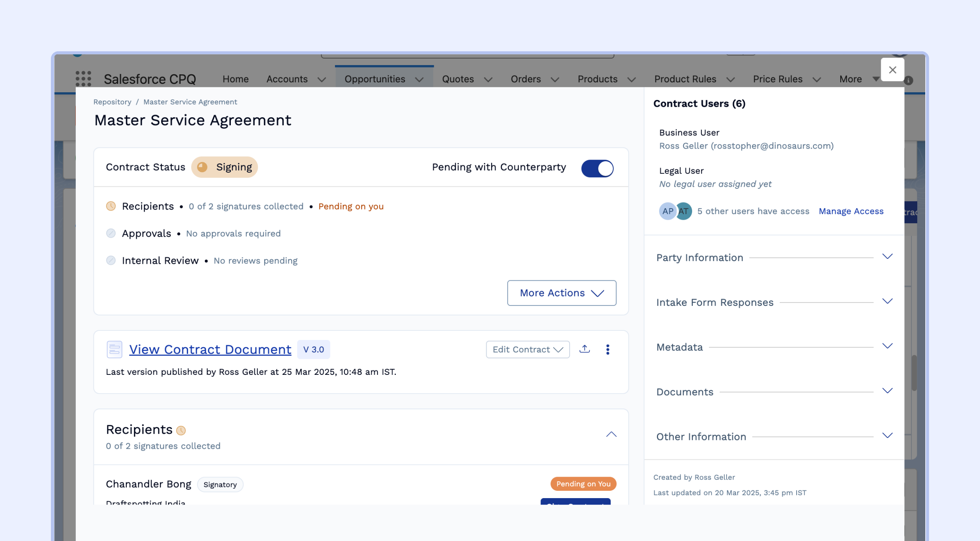The image size is (980, 541).
Task: Switch to the Quotes tab
Action: click(458, 79)
